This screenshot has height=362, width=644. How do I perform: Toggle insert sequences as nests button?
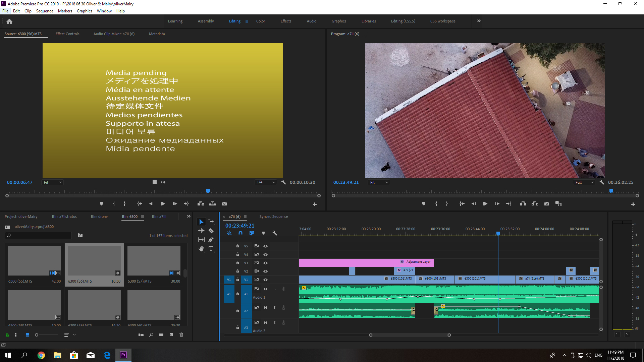pyautogui.click(x=229, y=233)
